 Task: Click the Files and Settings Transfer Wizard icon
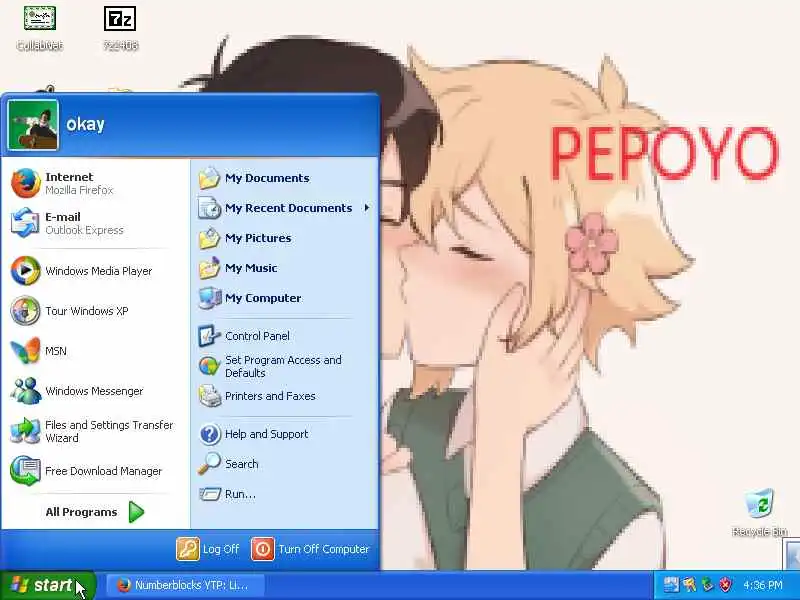(x=26, y=431)
